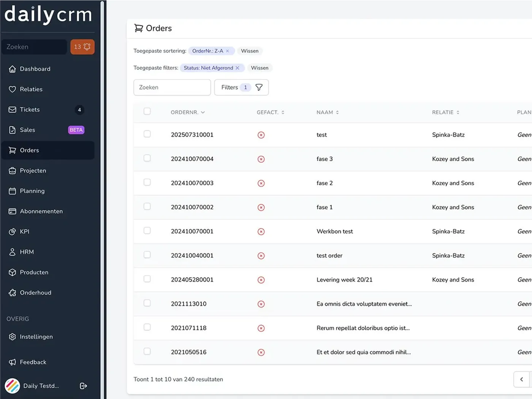Viewport: 532px width, 399px height.
Task: Click the sidebar Zoeken search field
Action: click(x=34, y=47)
